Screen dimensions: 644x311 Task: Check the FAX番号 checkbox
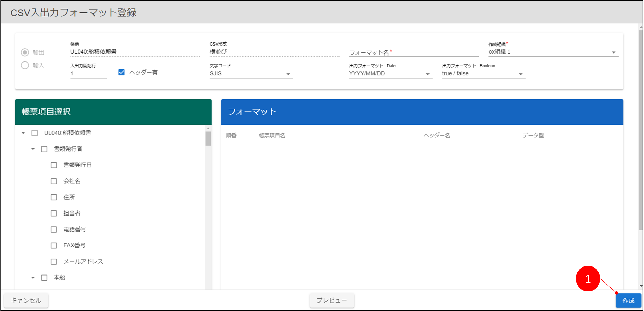tap(54, 246)
